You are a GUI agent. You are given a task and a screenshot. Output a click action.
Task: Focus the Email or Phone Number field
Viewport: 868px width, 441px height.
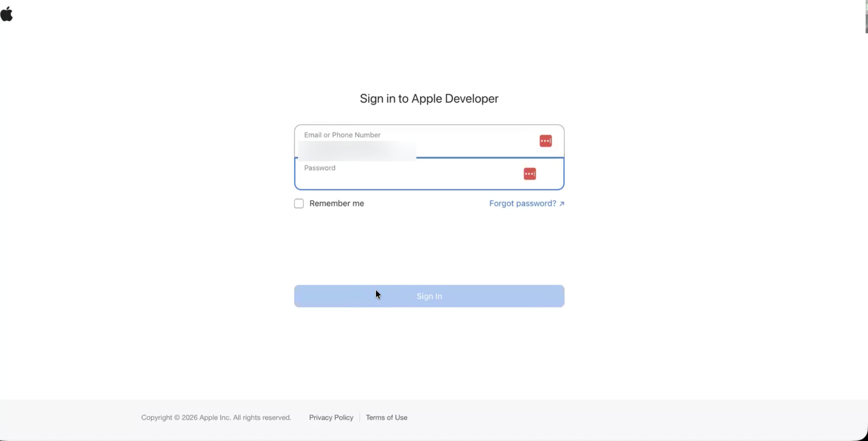pyautogui.click(x=429, y=141)
